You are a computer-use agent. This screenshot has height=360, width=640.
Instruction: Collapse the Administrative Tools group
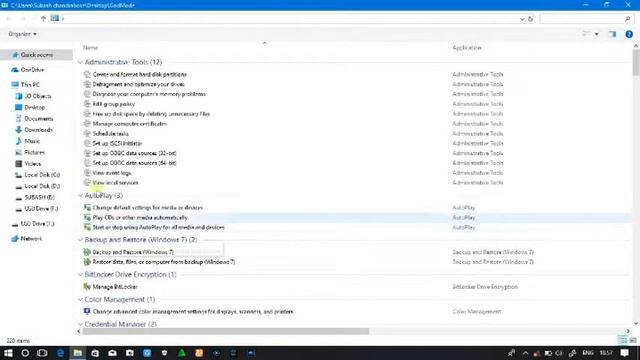[80, 62]
